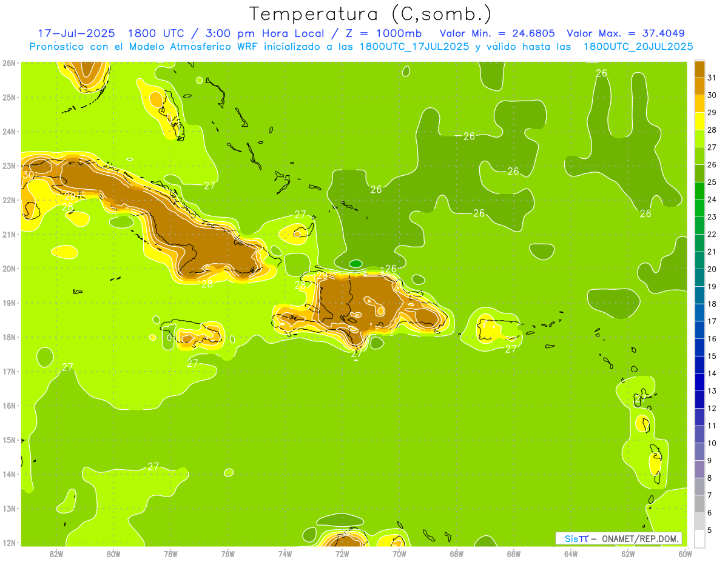Click initialization time "1800UTC_17JUL2025"

(x=414, y=46)
